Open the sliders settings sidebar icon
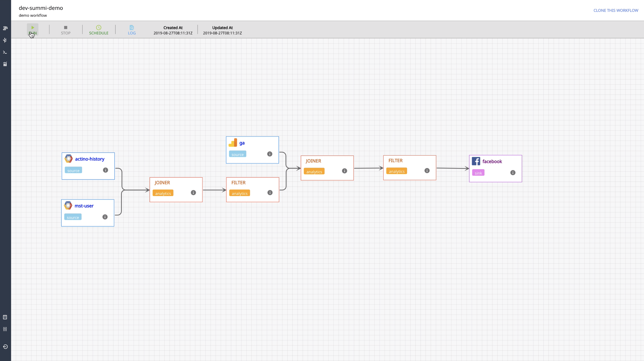Image resolution: width=644 pixels, height=361 pixels. point(5,329)
